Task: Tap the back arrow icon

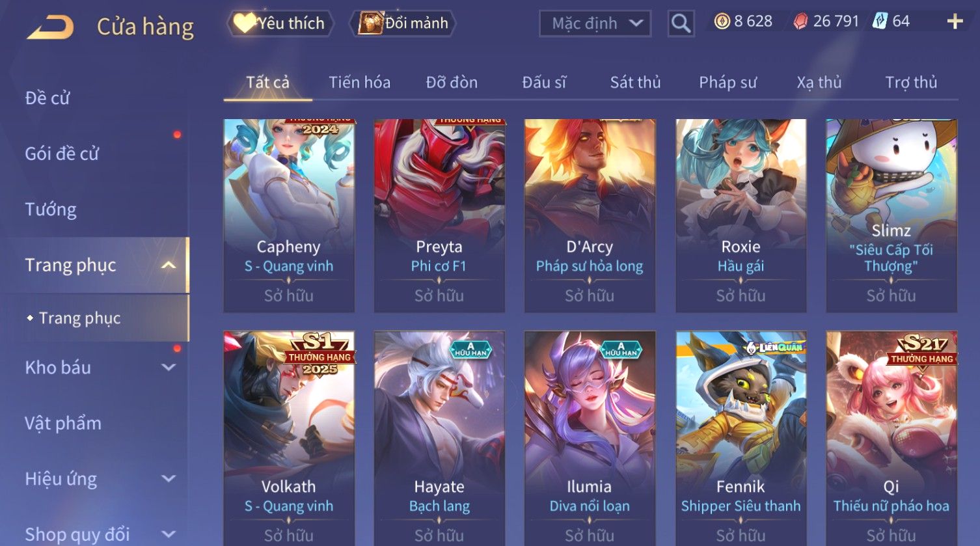Action: [x=49, y=27]
